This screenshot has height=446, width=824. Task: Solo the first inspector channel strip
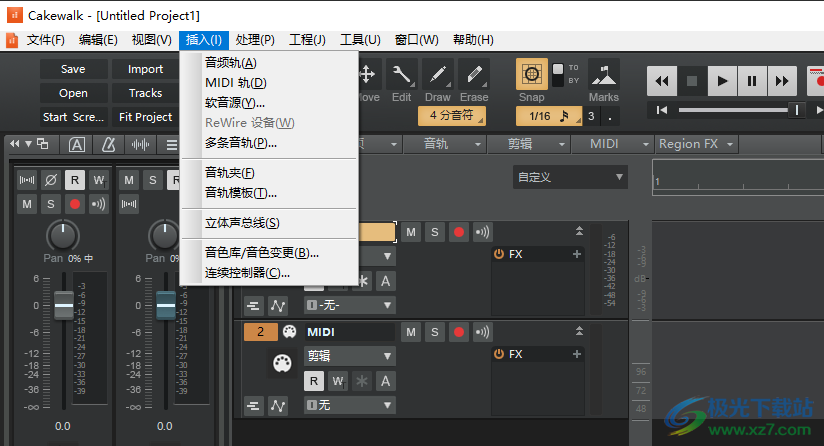click(x=51, y=204)
